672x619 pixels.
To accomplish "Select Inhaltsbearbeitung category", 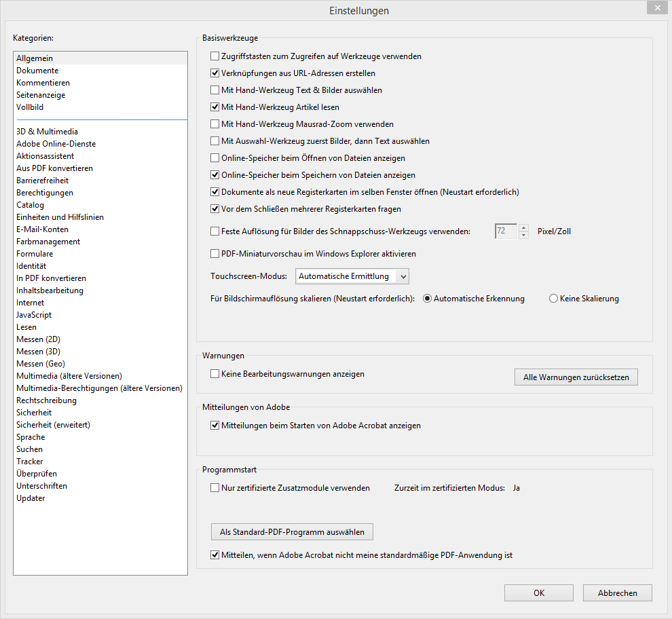I will (100, 290).
